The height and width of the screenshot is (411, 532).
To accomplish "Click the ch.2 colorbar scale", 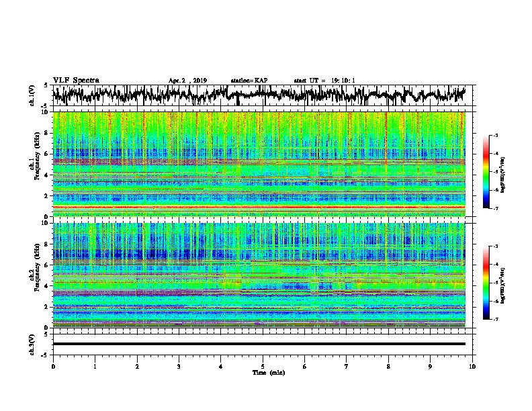I will (x=486, y=283).
